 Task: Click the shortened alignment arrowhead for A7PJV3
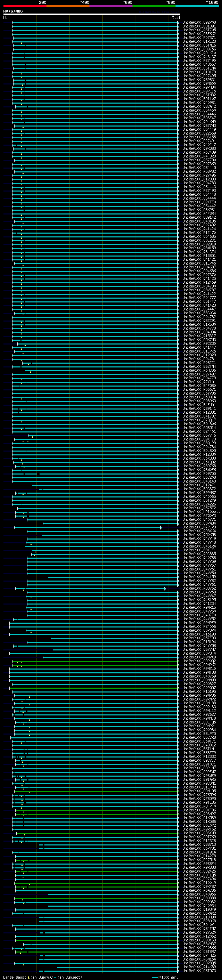click(161, 527)
